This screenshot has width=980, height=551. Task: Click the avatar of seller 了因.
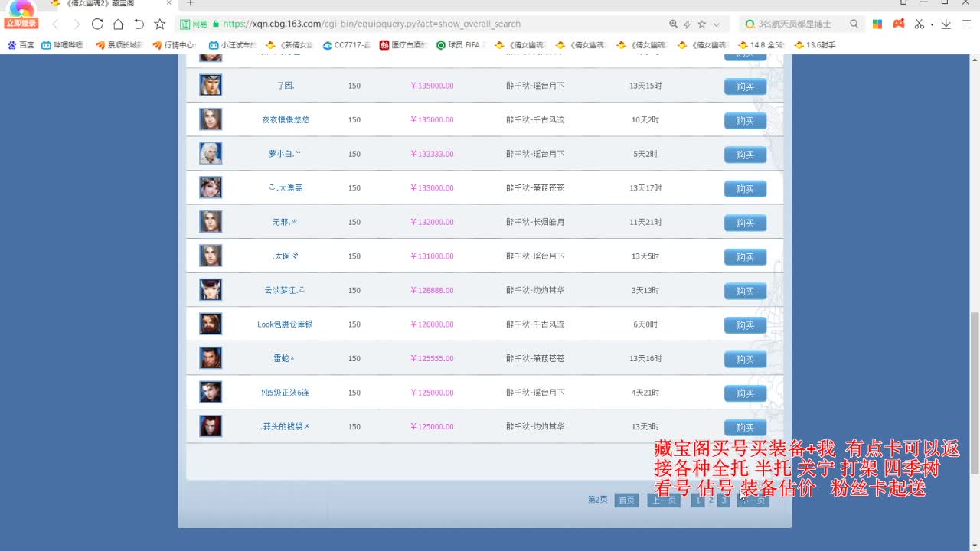coord(211,85)
